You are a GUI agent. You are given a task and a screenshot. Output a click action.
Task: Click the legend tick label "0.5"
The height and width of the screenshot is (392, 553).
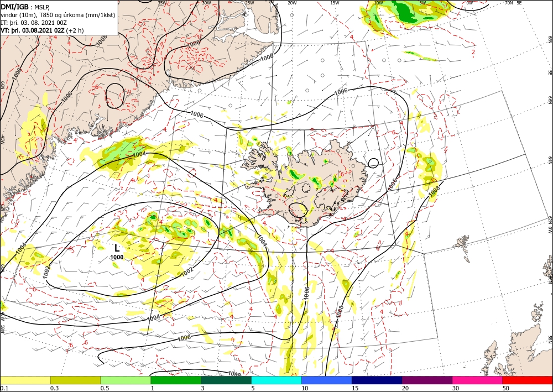[x=104, y=388]
